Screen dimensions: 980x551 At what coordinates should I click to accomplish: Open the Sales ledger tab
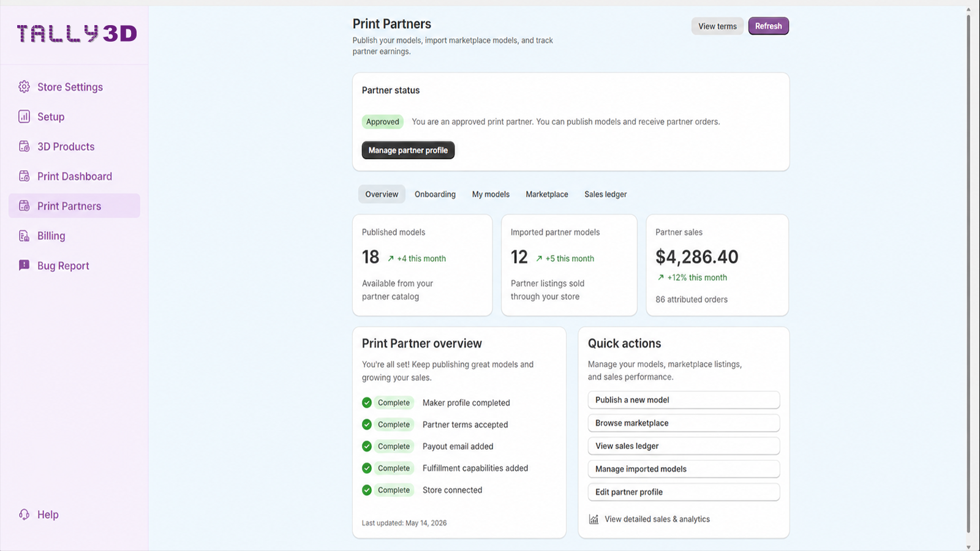606,194
